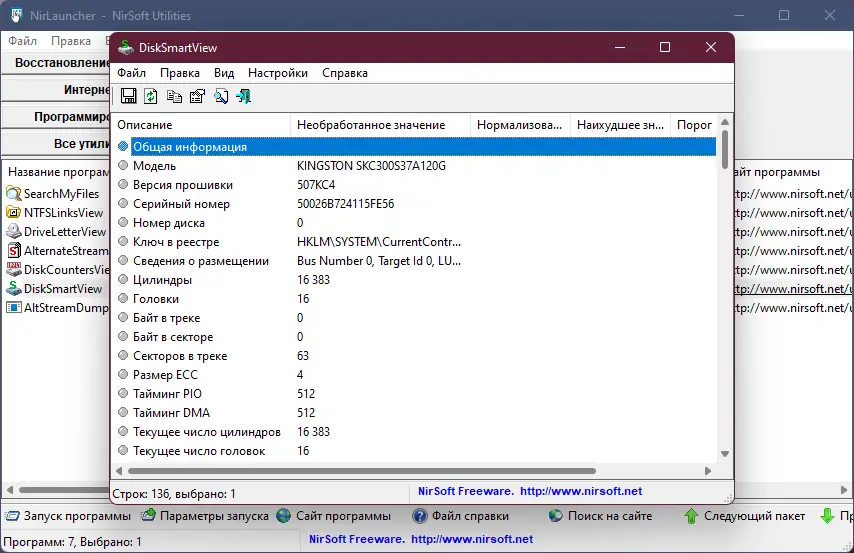Image resolution: width=854 pixels, height=553 pixels.
Task: Select the Ключ в реестре row
Action: point(415,242)
